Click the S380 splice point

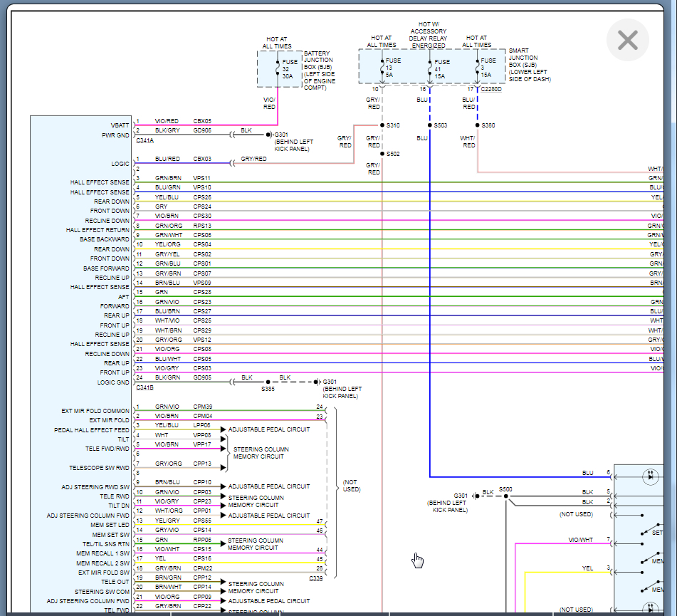click(477, 125)
